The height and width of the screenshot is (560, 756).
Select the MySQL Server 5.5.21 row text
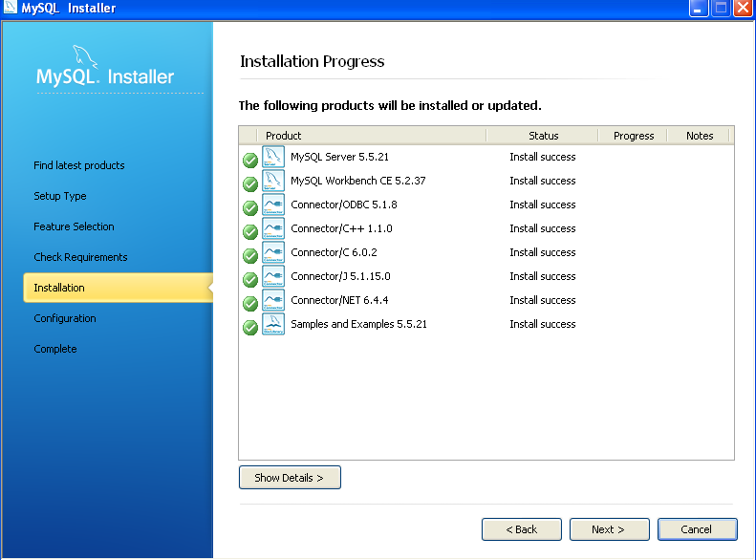tap(339, 157)
